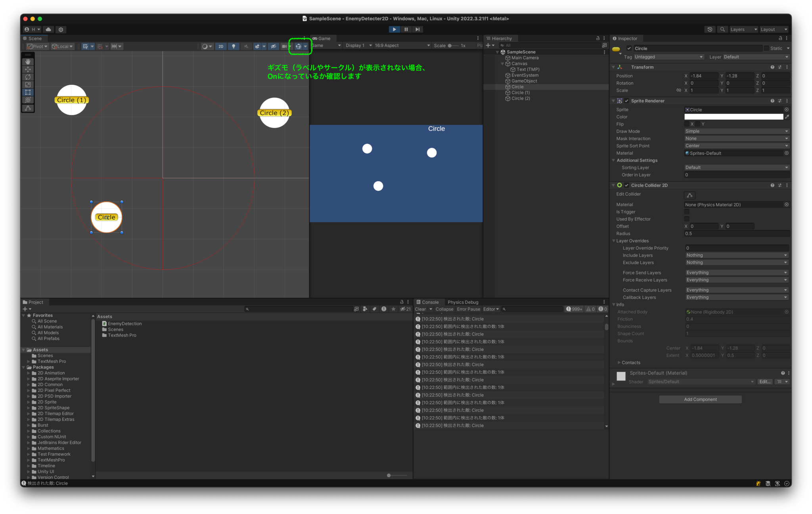Switch to the Physics Debug tab

[x=462, y=302]
